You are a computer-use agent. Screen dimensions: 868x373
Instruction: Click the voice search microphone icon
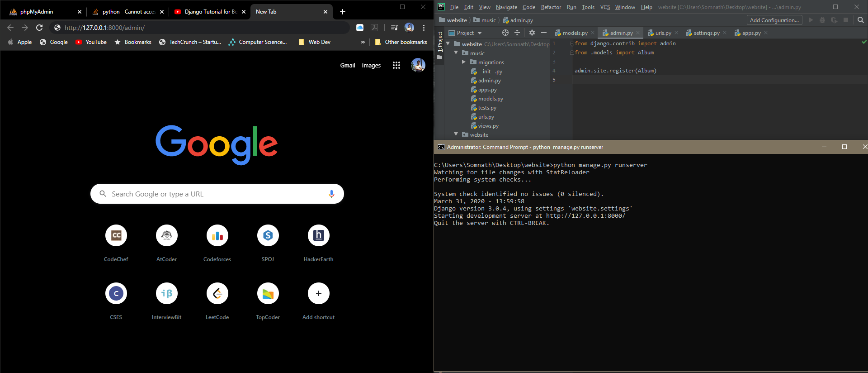[331, 194]
